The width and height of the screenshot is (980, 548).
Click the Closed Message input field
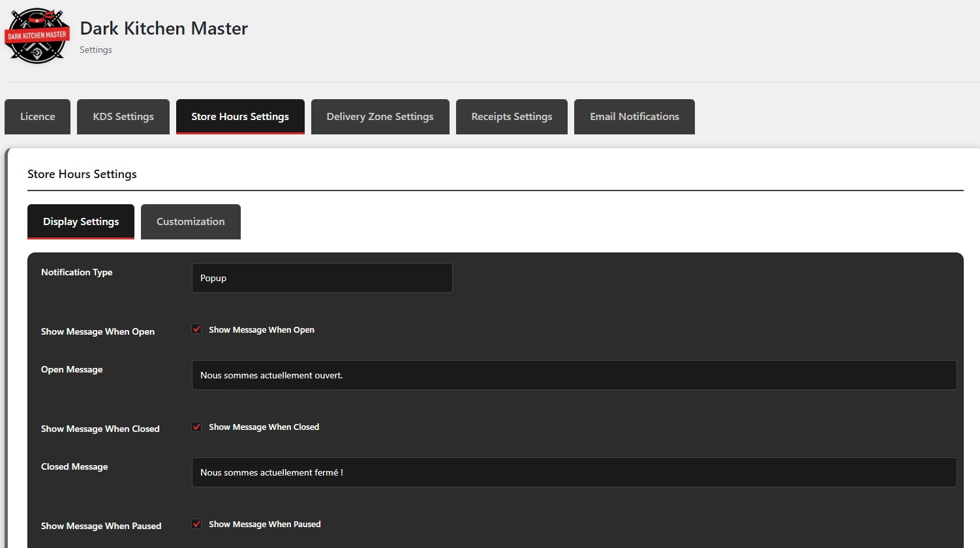(574, 472)
